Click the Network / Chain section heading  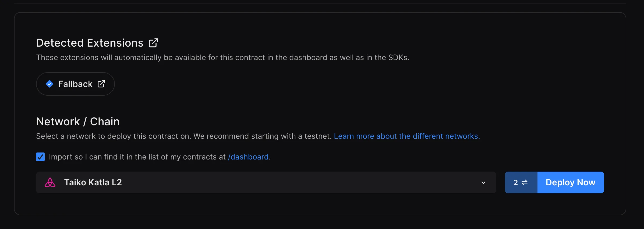[x=78, y=121]
